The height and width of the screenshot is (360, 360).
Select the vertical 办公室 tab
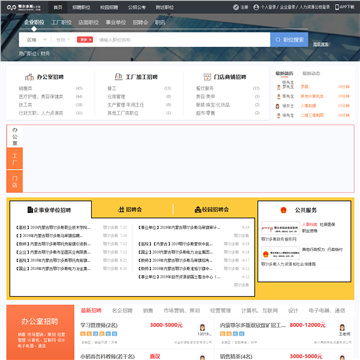pos(15,136)
